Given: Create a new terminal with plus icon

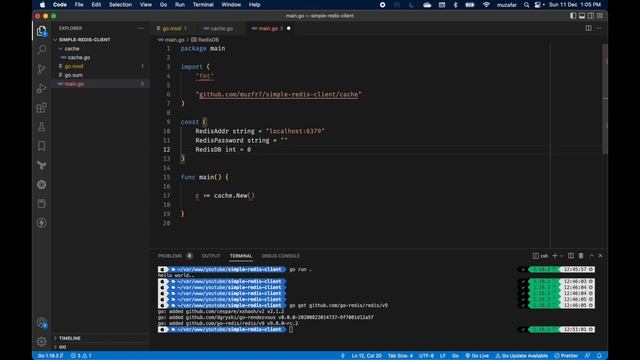Looking at the screenshot, I should 555,256.
